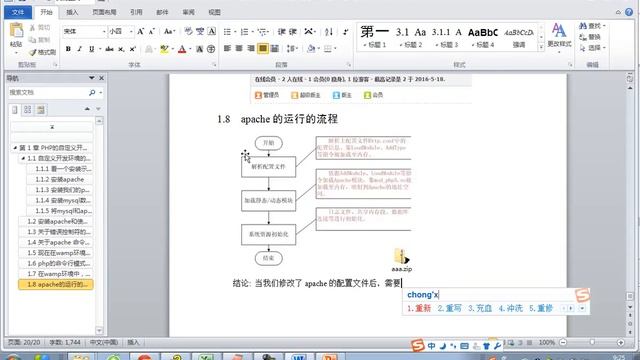The width and height of the screenshot is (640, 360).
Task: Toggle Underline formatting
Action: coord(91,49)
